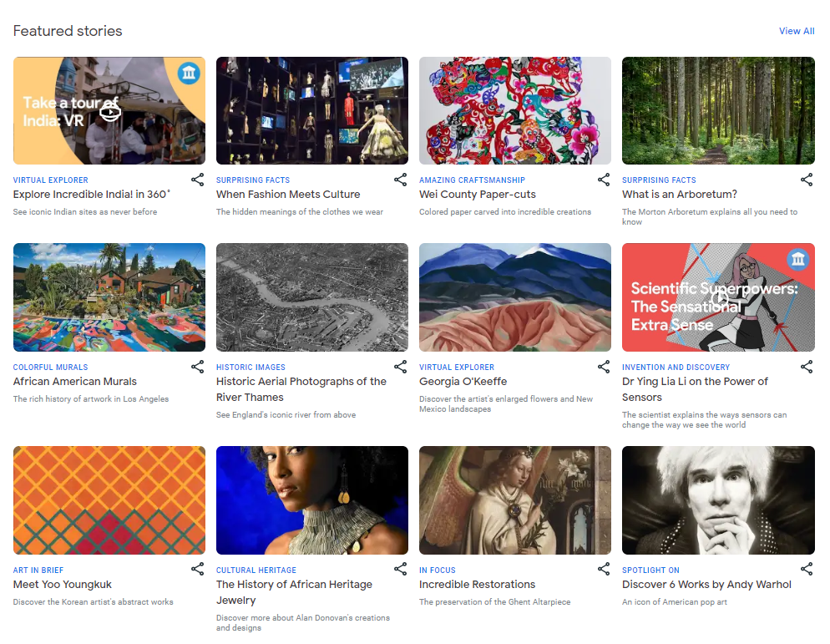Image resolution: width=830 pixels, height=644 pixels.
Task: Share the Georgia O'Keeffe story
Action: [x=604, y=367]
